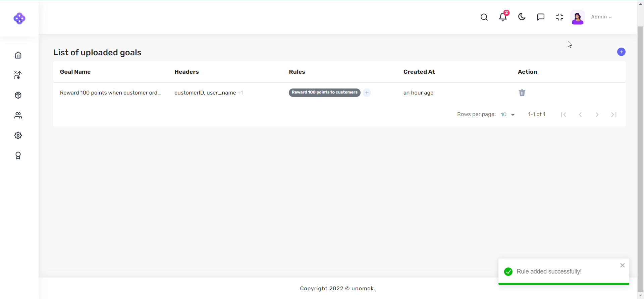Delete the reward goal with trash icon
The width and height of the screenshot is (644, 299).
click(522, 93)
